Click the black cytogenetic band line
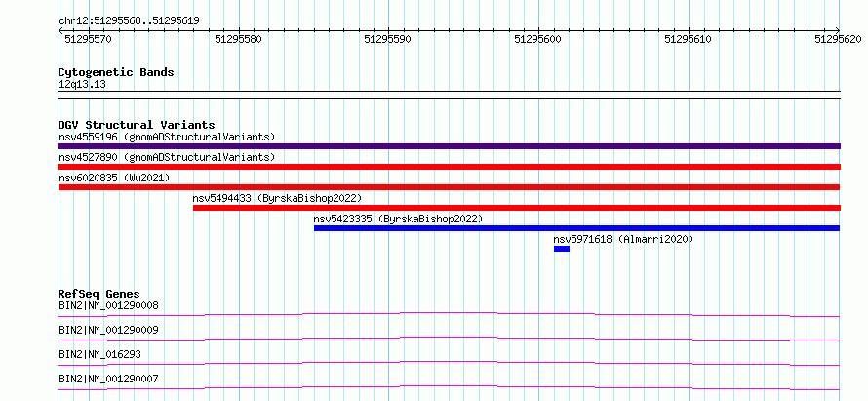The width and height of the screenshot is (868, 401). click(x=449, y=95)
